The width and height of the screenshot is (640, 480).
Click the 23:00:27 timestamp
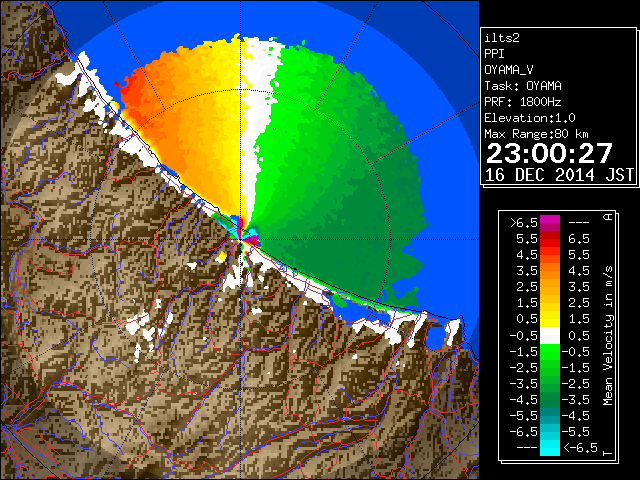(549, 153)
